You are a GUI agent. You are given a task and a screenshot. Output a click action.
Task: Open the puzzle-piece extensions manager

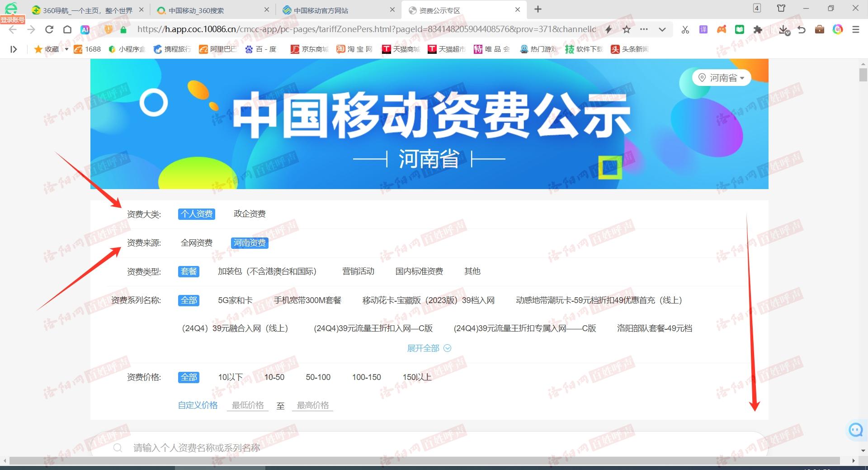(x=758, y=29)
